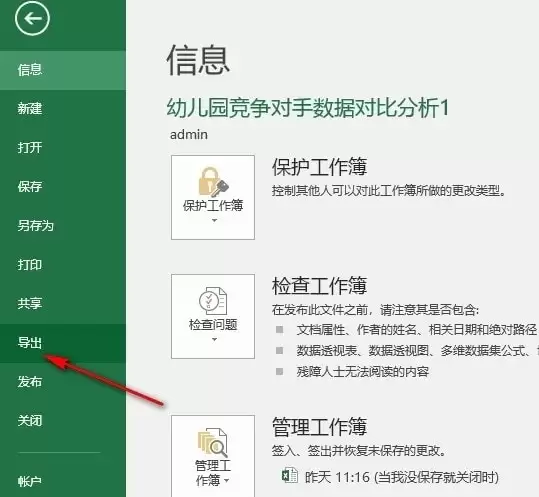Select 导出 in the sidebar
539x497 pixels.
[63, 343]
